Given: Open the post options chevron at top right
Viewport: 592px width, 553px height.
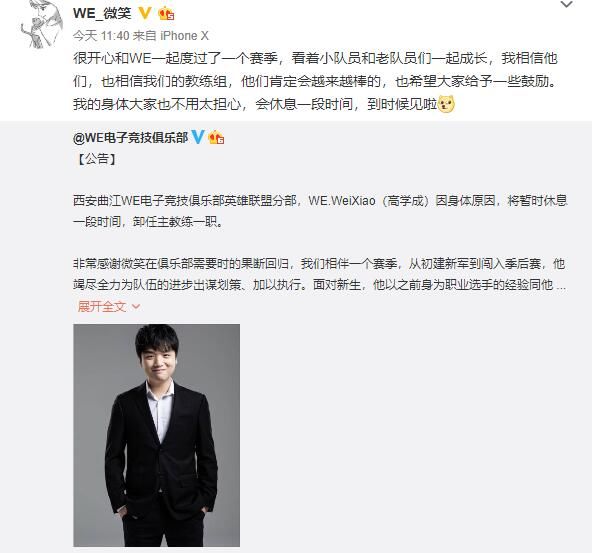Looking at the screenshot, I should tap(567, 5).
